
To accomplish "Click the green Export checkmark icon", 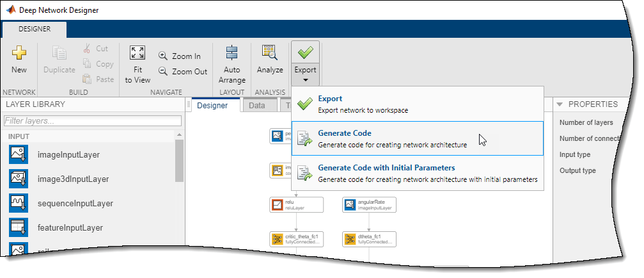I will [305, 53].
